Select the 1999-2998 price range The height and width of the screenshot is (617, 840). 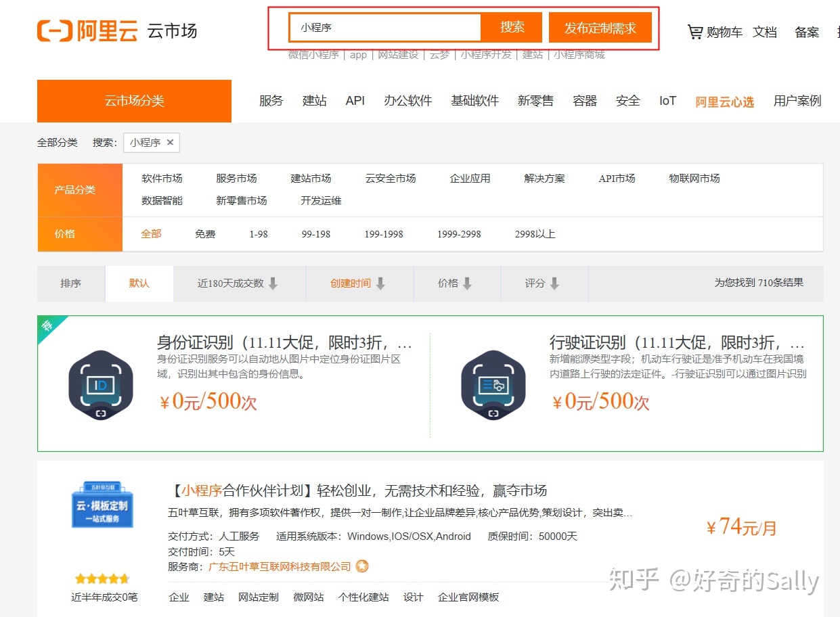(x=459, y=234)
